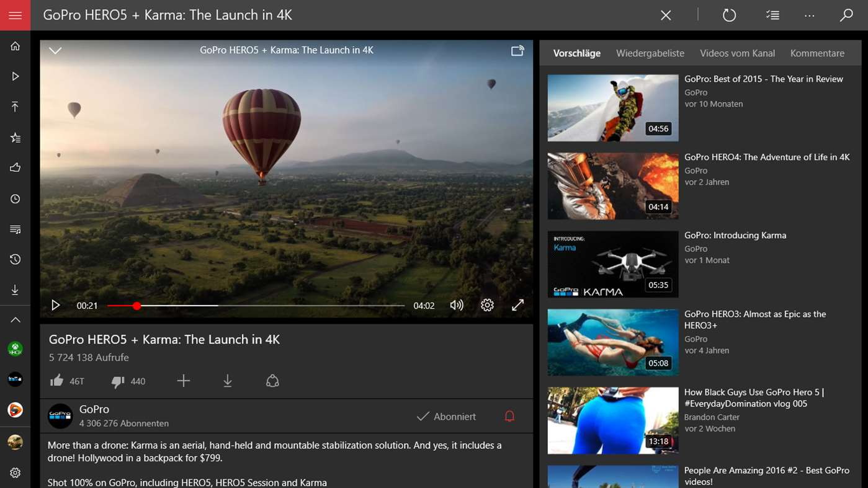868x488 pixels.
Task: Open the GoPro channel name link
Action: point(94,409)
